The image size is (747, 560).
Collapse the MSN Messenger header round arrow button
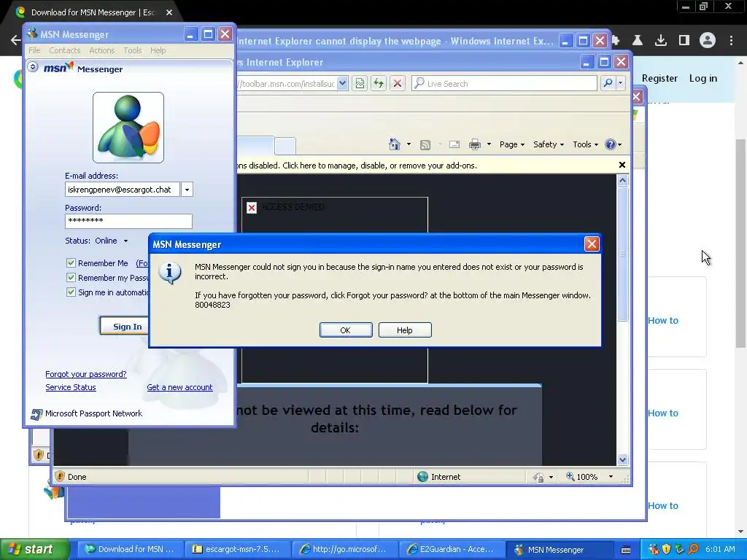tap(33, 66)
